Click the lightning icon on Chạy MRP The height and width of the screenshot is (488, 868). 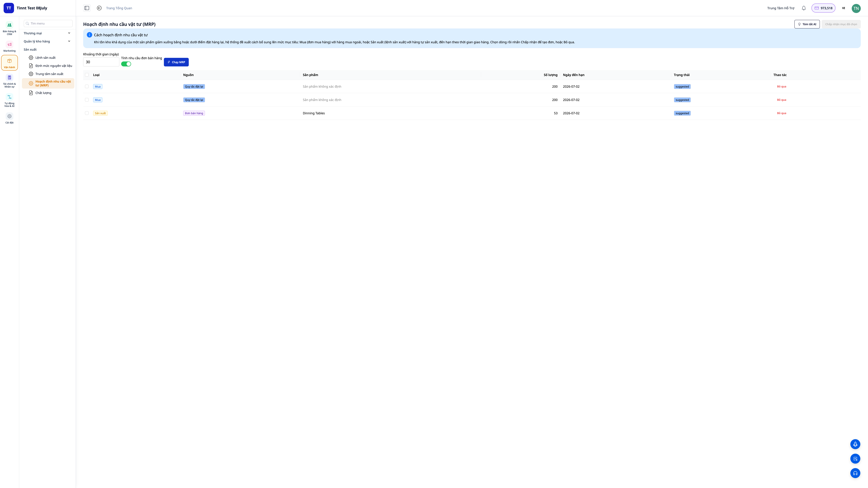tap(169, 62)
